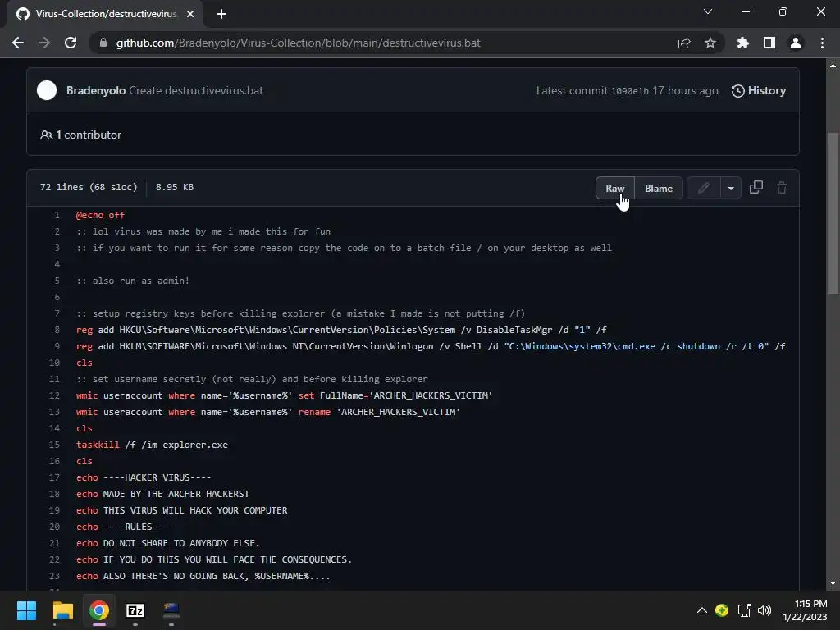Click the '@echo off' code line
This screenshot has width=840, height=630.
coord(100,216)
